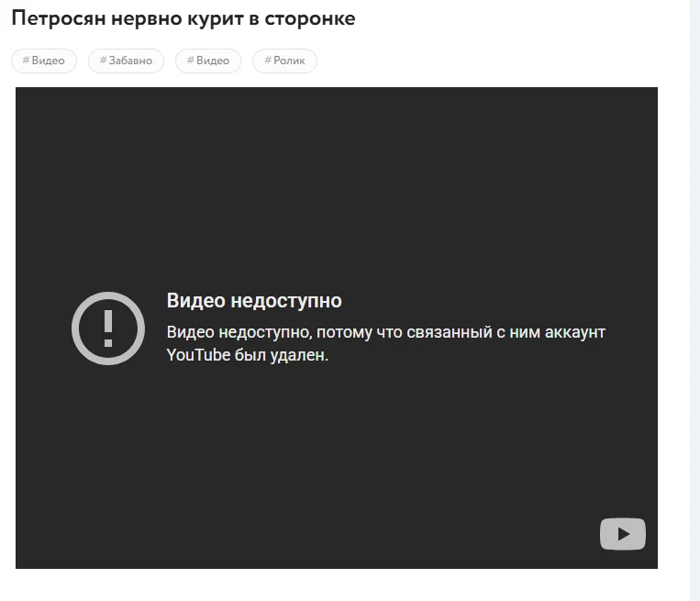Click the word YouTube in the error message
The width and height of the screenshot is (700, 601).
tap(198, 355)
